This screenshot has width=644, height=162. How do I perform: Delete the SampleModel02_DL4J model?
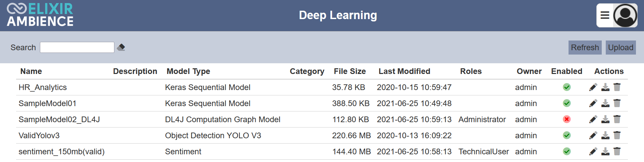click(x=617, y=119)
